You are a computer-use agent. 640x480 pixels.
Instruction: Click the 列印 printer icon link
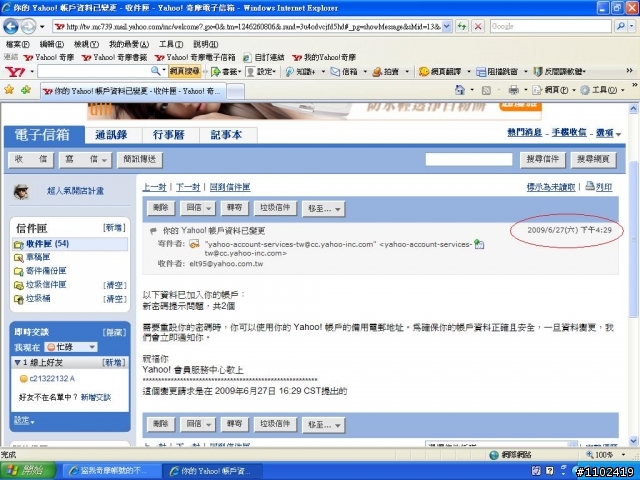tap(599, 187)
